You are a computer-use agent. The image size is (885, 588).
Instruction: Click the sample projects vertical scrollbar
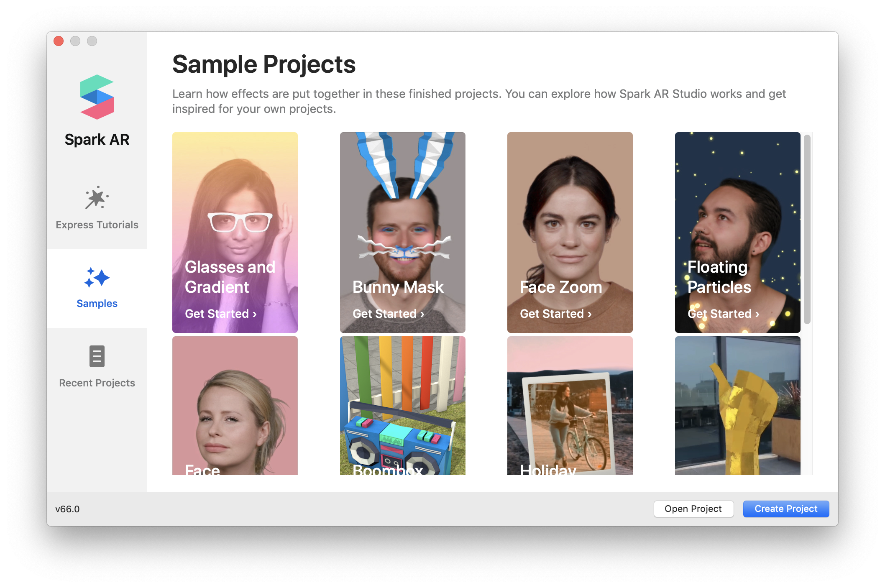click(x=807, y=229)
